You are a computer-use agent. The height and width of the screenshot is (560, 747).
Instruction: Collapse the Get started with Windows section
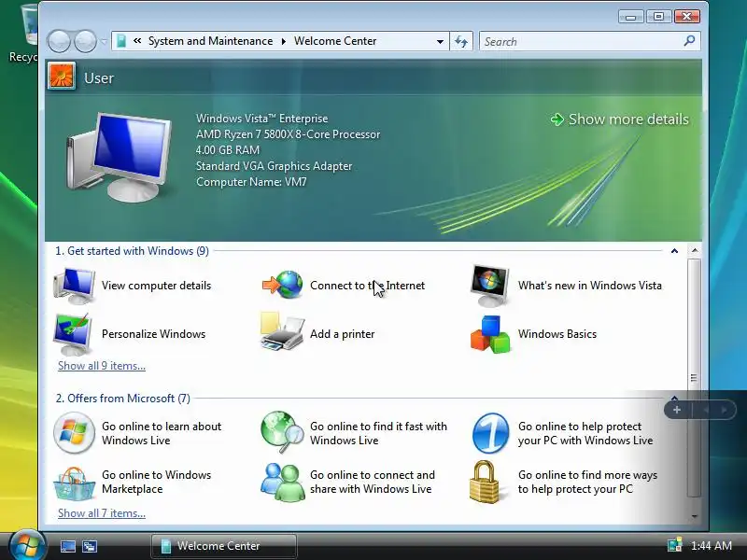click(x=674, y=251)
